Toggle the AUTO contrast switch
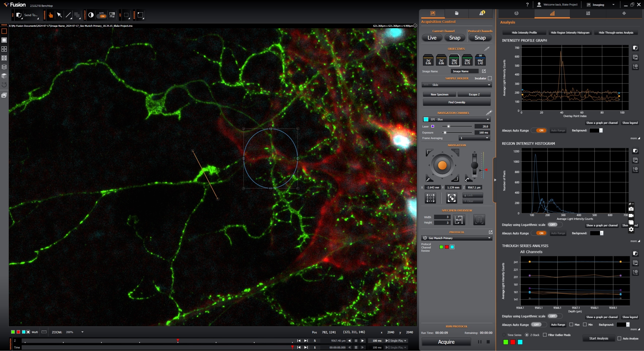The width and height of the screenshot is (644, 351). coord(102,16)
